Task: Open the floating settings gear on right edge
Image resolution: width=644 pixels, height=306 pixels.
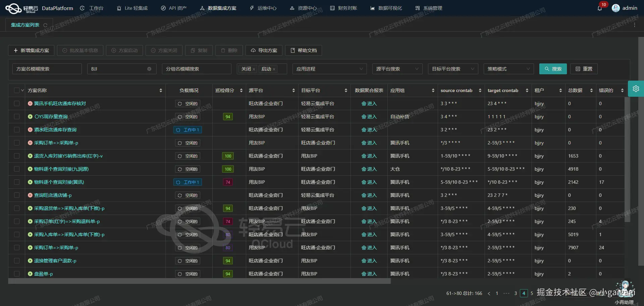Action: click(636, 89)
